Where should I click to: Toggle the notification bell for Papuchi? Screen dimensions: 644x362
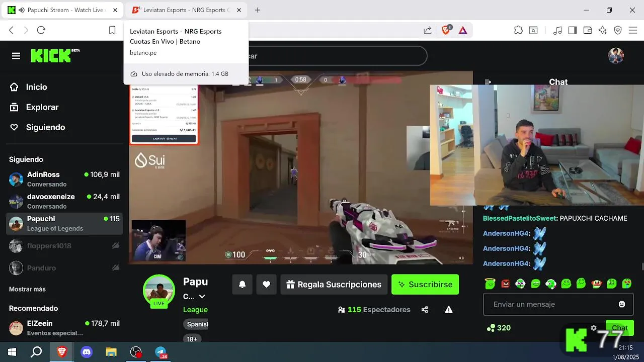click(x=242, y=285)
